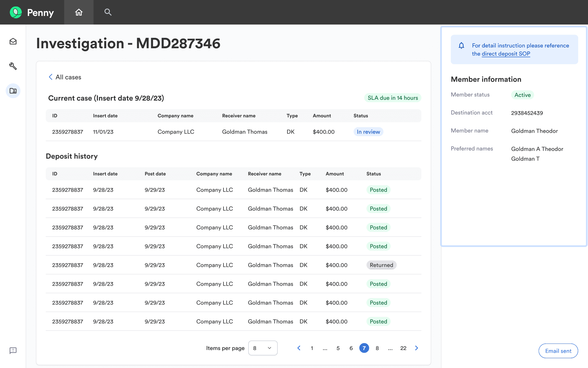
Task: Open the tools wrench sidebar icon
Action: pos(13,66)
